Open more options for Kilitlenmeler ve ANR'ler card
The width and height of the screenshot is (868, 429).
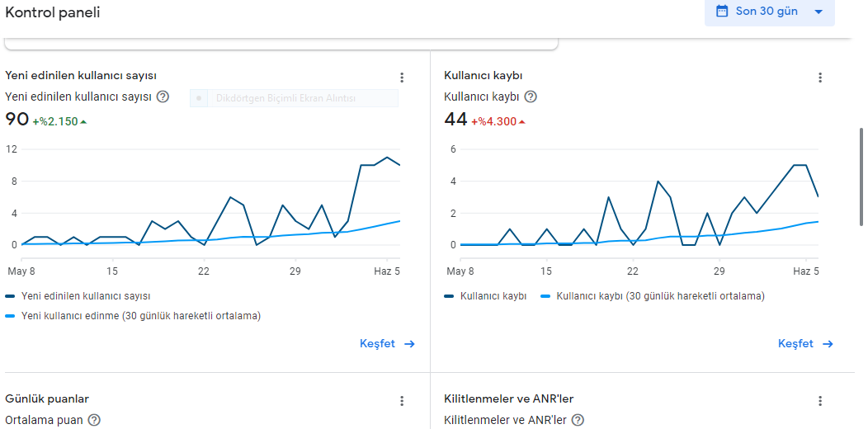pyautogui.click(x=820, y=401)
